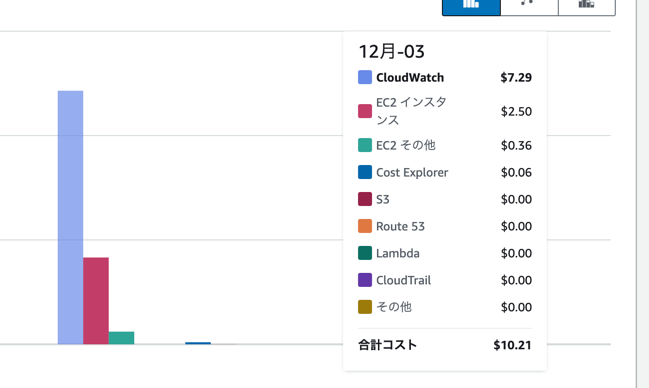Switch to the stacked bar chart icon
The image size is (649, 388).
587,7
